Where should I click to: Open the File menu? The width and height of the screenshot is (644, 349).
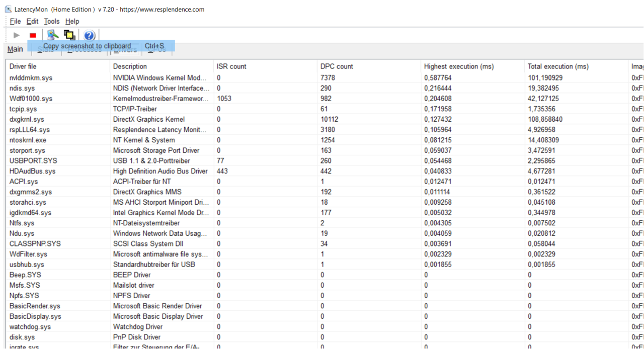(x=15, y=21)
